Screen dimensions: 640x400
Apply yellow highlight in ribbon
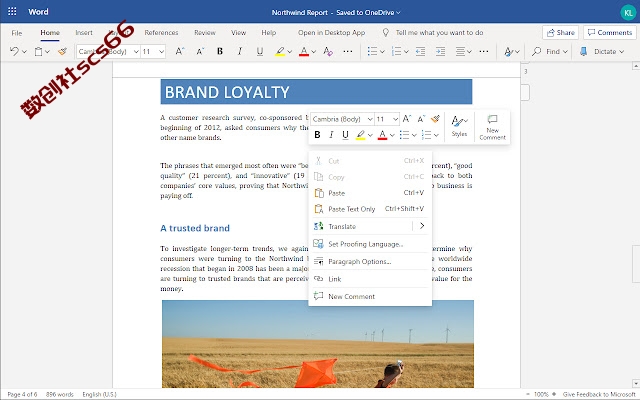coord(280,51)
